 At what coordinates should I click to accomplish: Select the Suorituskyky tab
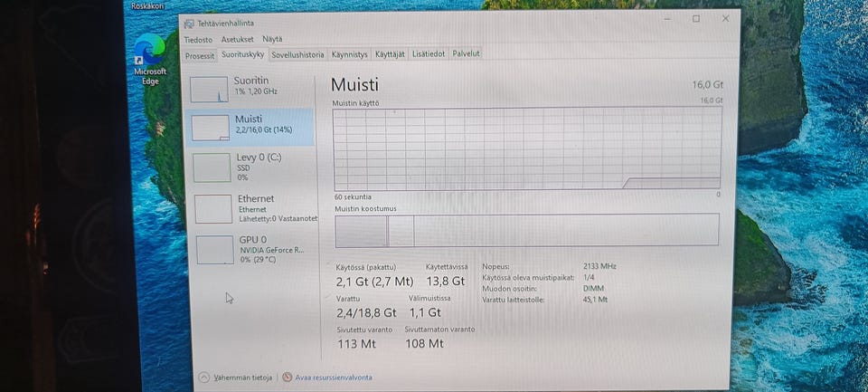click(x=242, y=54)
